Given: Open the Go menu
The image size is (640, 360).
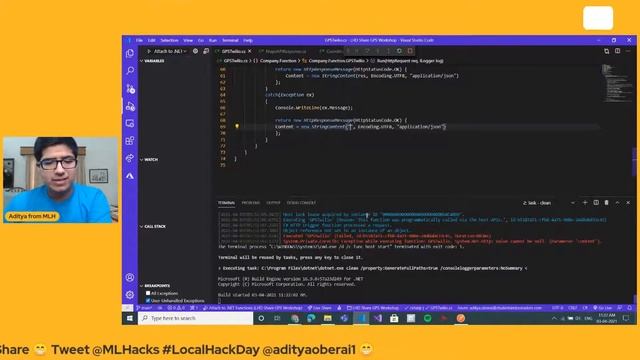Looking at the screenshot, I should point(201,40).
